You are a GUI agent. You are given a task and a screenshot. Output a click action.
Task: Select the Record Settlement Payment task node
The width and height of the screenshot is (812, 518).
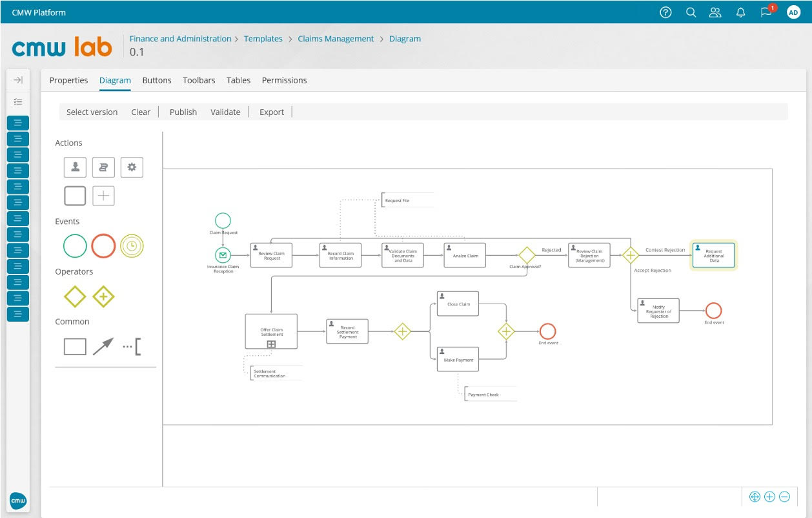347,331
